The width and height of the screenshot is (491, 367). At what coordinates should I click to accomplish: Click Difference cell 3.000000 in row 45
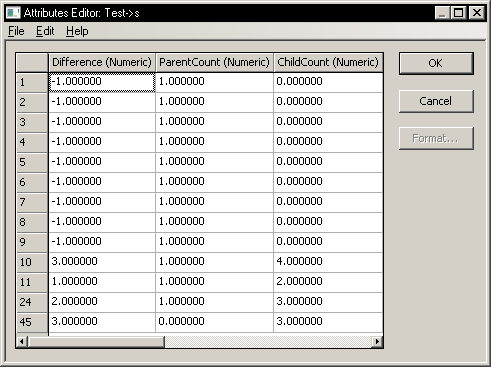coord(102,322)
